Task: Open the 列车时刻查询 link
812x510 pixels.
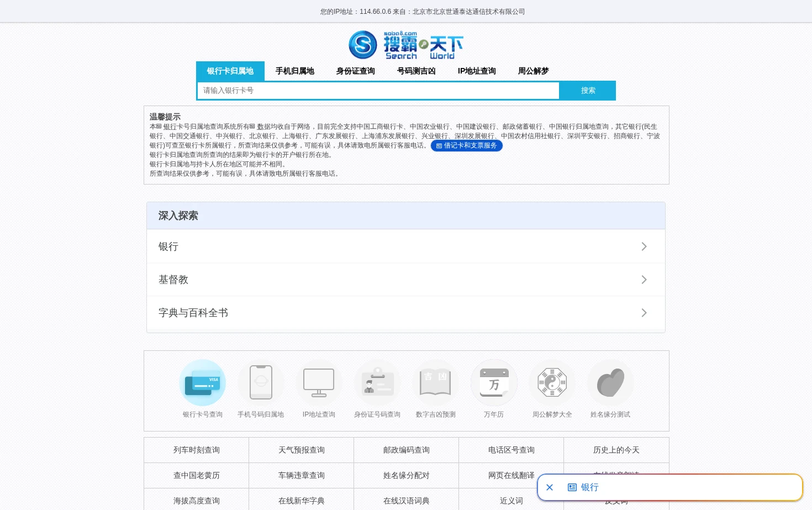Action: (197, 450)
